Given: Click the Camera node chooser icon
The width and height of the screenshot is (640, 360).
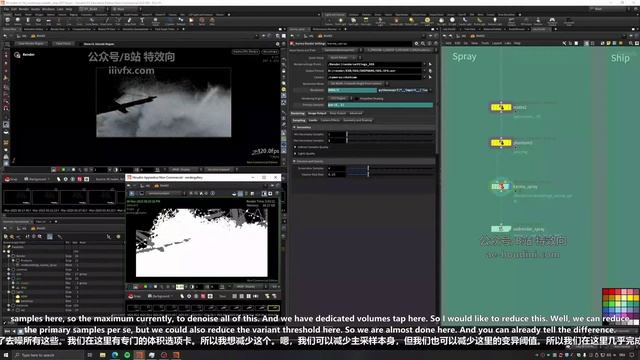Looking at the screenshot, I should pyautogui.click(x=430, y=77).
